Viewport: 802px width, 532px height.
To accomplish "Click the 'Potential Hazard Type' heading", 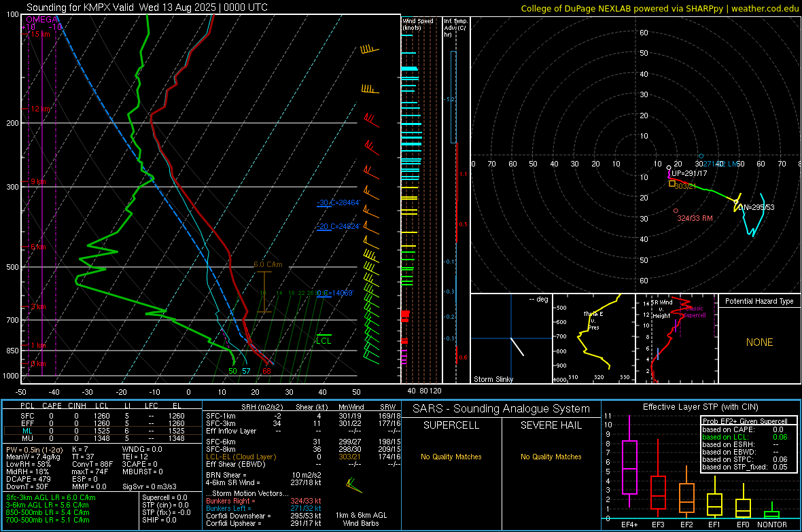I will point(759,301).
